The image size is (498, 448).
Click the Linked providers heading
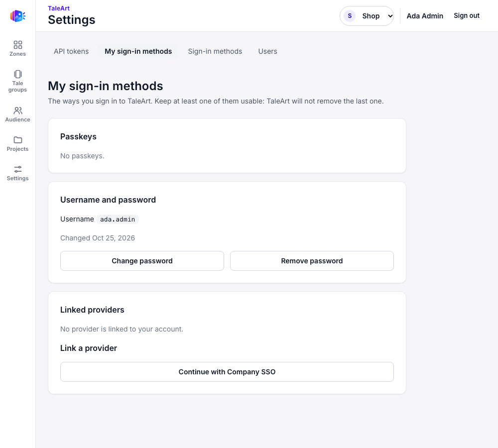[92, 310]
